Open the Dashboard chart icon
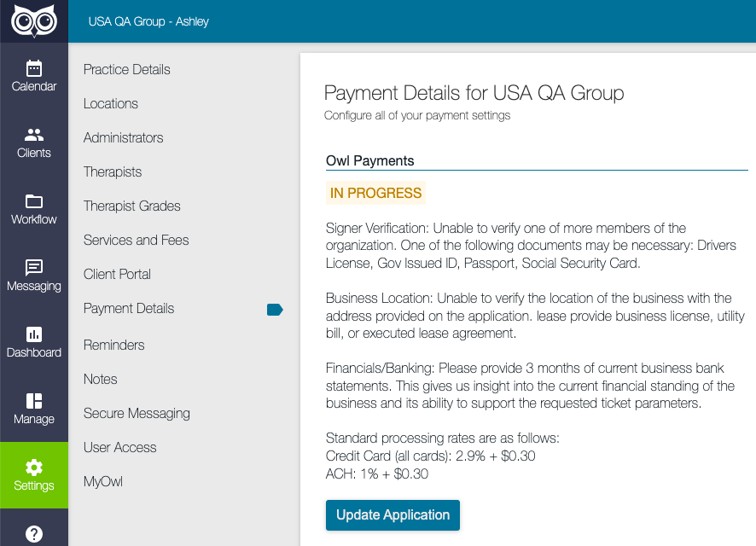 (x=34, y=334)
